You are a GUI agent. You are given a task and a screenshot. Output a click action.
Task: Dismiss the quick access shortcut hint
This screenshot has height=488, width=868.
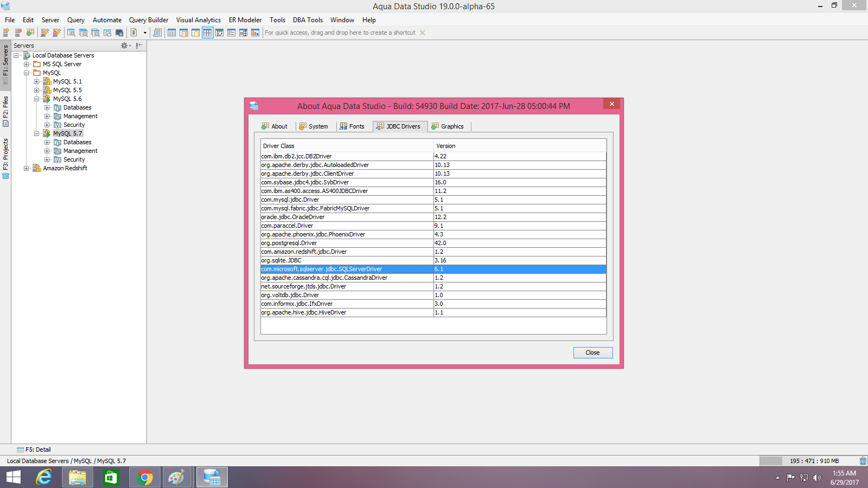pyautogui.click(x=423, y=33)
